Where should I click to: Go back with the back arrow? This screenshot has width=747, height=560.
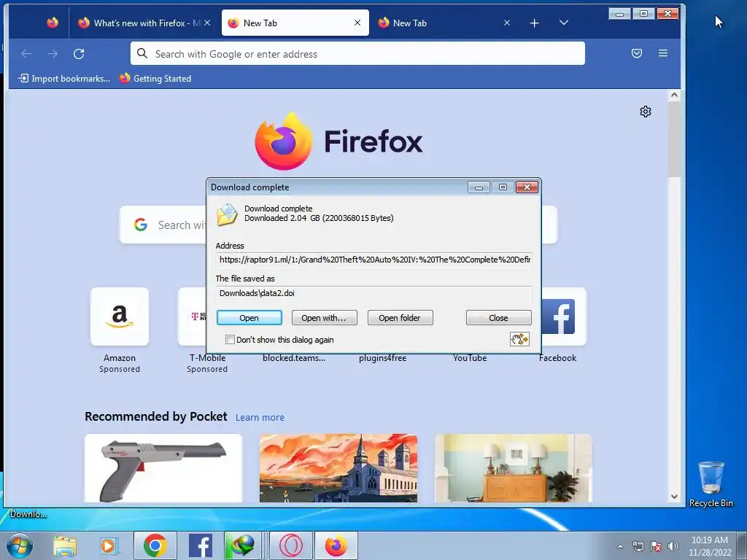pos(26,54)
